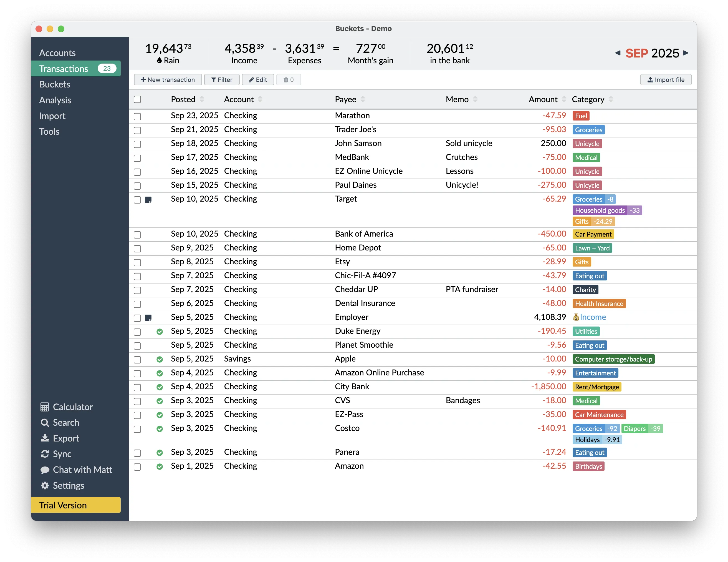Click the Income category link
Screen dimensions: 728x562
coord(593,317)
